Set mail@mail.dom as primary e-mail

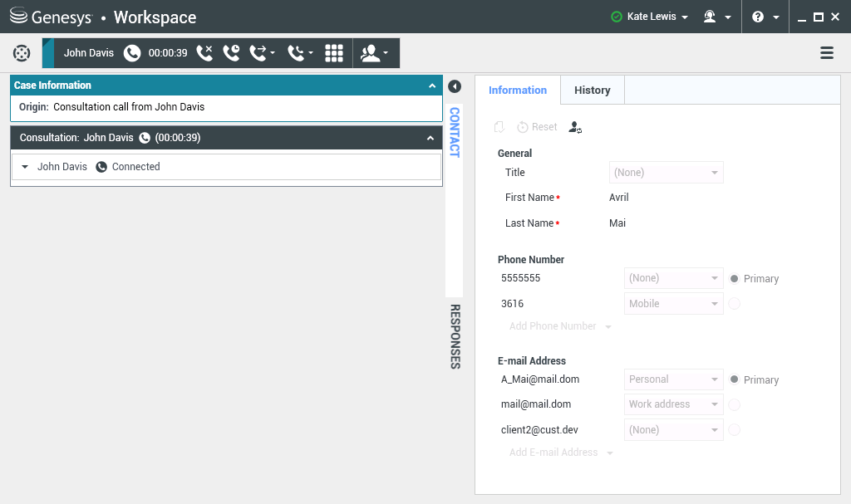coord(734,404)
